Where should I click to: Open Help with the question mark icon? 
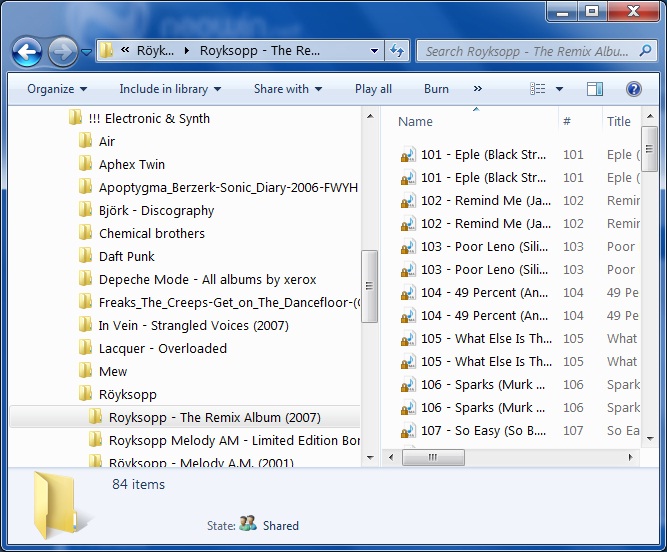click(x=633, y=89)
